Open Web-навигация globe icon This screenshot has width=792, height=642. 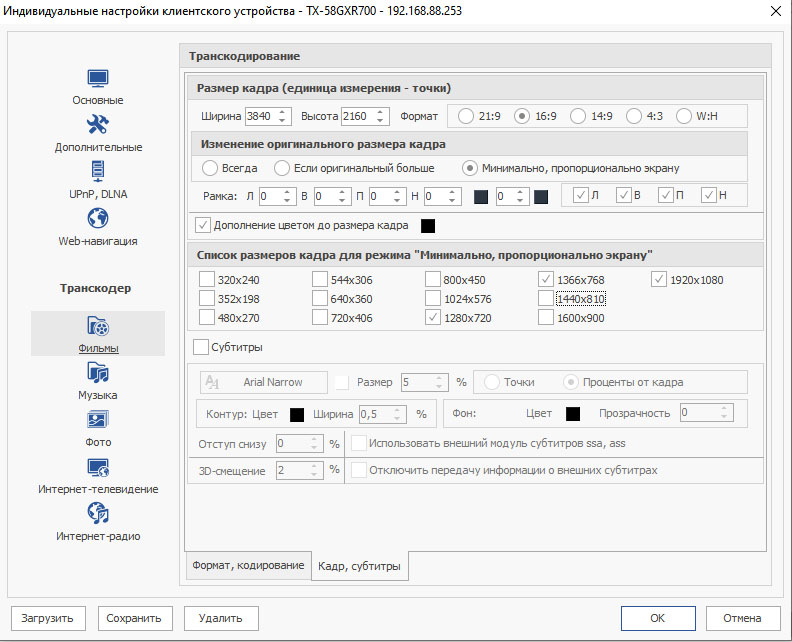point(98,218)
